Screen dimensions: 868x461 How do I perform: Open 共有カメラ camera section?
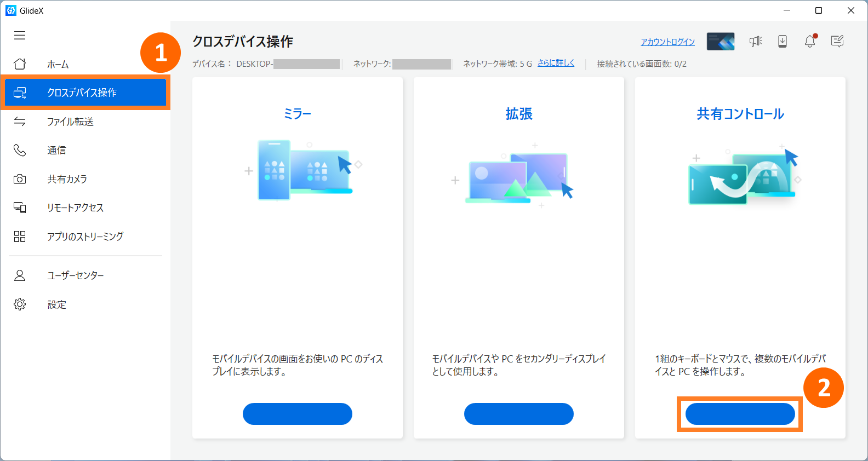pyautogui.click(x=67, y=179)
